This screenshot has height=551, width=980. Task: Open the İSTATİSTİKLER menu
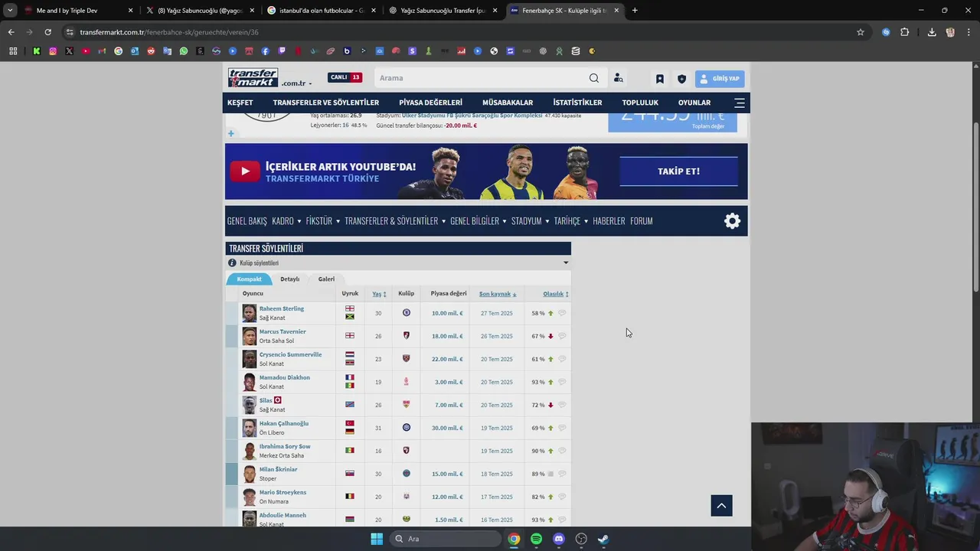tap(577, 103)
